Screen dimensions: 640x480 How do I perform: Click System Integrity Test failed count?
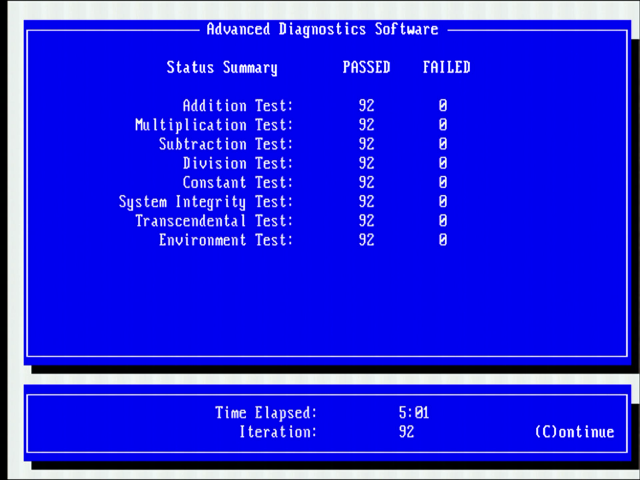tap(443, 202)
